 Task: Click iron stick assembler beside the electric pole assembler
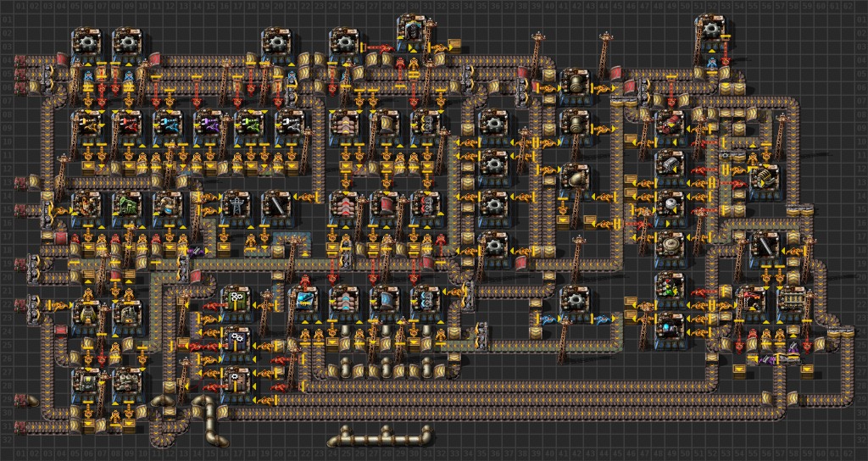click(277, 209)
